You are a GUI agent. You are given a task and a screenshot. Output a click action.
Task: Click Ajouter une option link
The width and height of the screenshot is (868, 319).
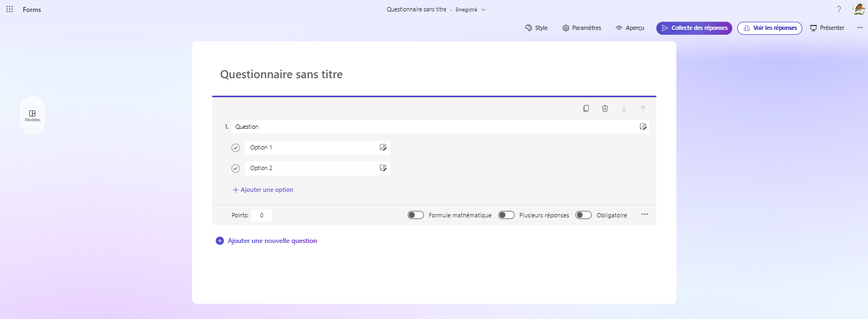tap(263, 190)
